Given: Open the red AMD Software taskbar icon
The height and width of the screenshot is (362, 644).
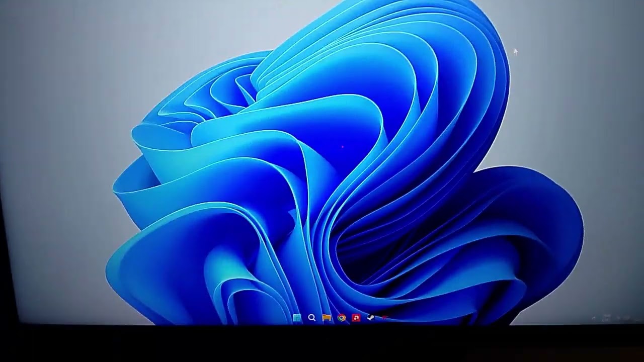Looking at the screenshot, I should point(356,318).
